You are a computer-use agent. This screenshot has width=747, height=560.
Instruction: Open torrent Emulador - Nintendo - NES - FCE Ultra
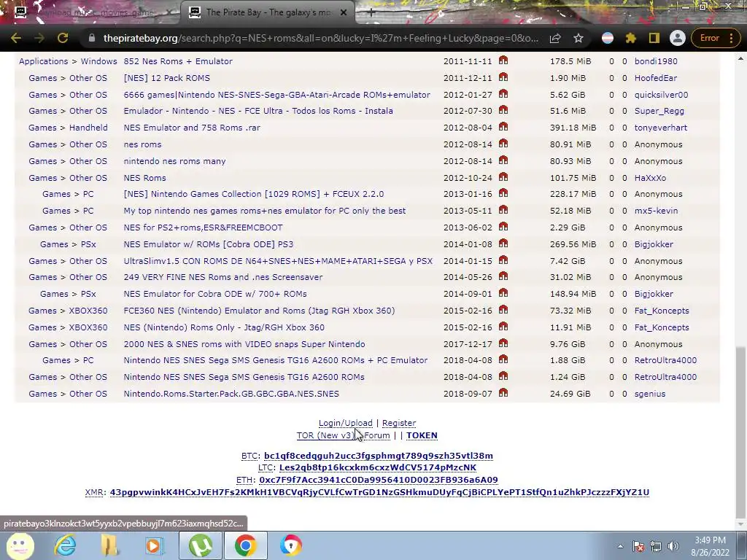tap(258, 111)
